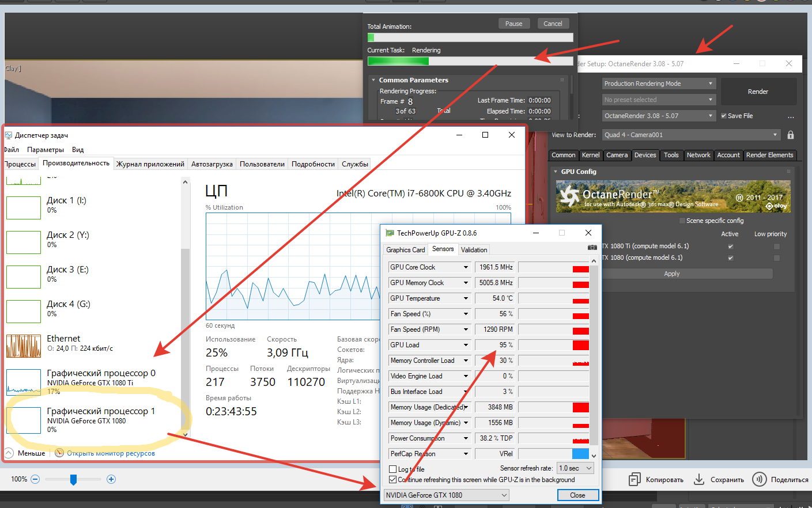Open the Sensor refresh rate dropdown
The width and height of the screenshot is (812, 508).
(576, 468)
